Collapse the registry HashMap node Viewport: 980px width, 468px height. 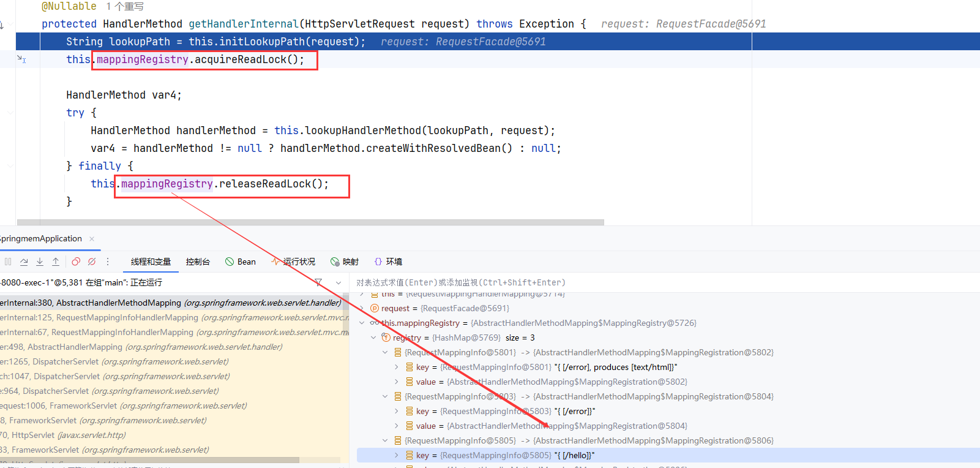[x=373, y=338]
